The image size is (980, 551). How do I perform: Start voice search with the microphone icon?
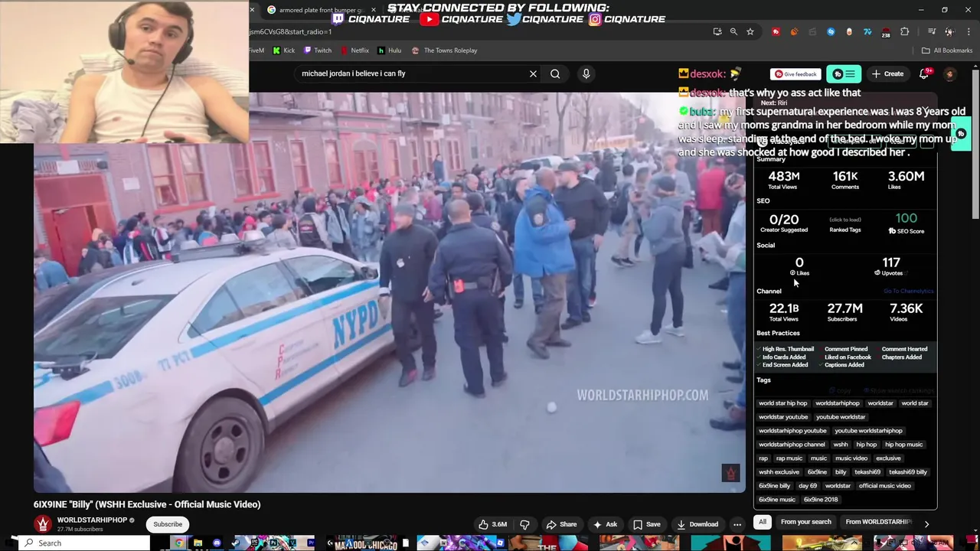coord(586,73)
